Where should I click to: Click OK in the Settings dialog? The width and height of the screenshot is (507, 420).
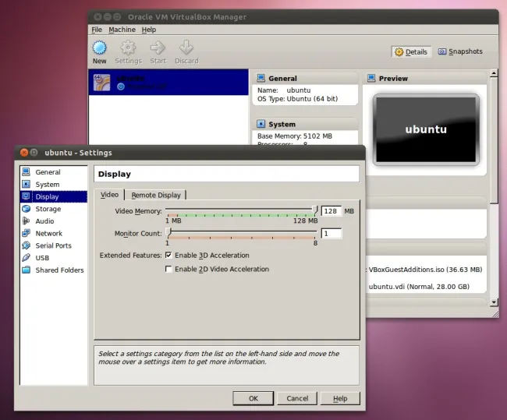coord(253,398)
